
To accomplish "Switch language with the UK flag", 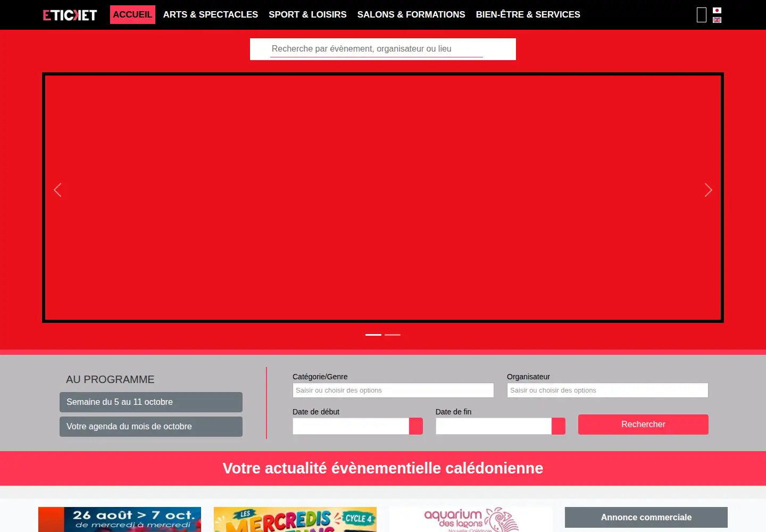I will (x=717, y=20).
